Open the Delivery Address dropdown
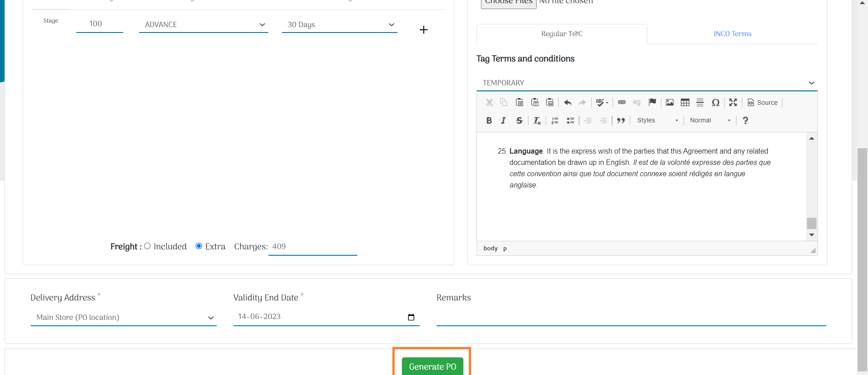The image size is (868, 375). 123,318
